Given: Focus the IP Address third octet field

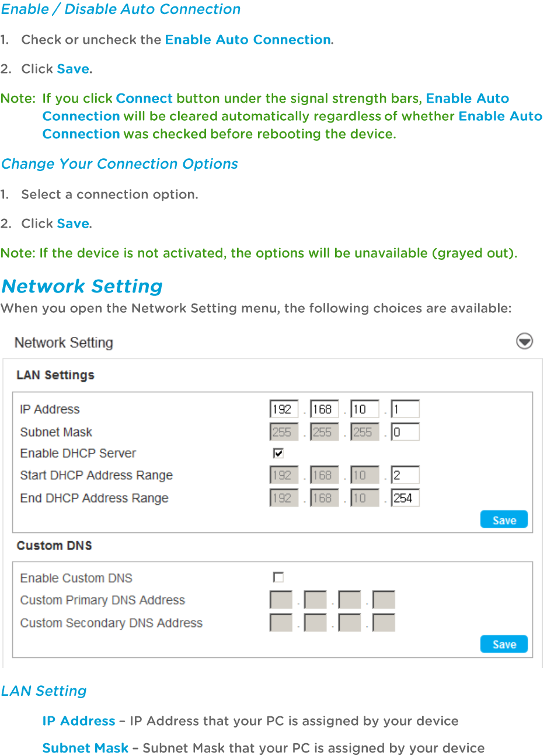Looking at the screenshot, I should (364, 409).
